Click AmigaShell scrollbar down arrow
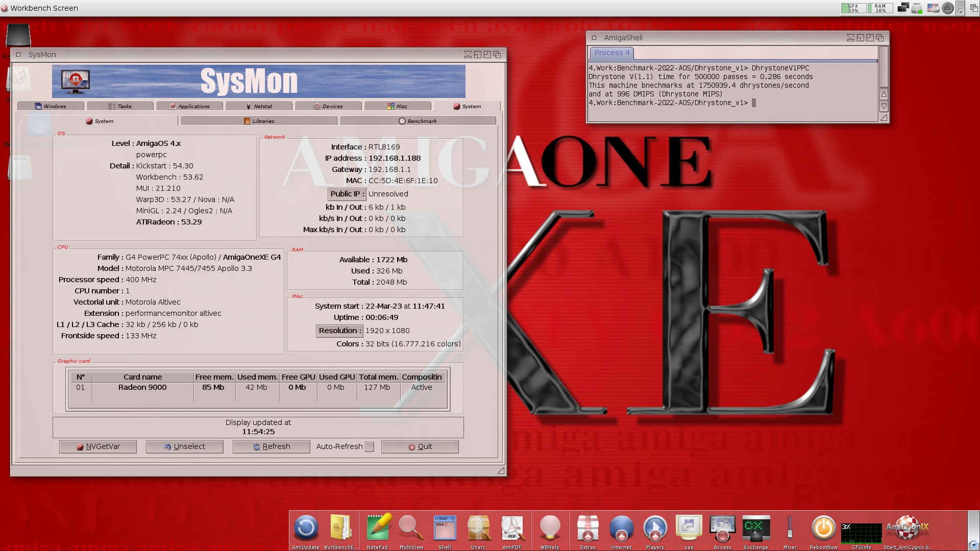 pos(884,107)
